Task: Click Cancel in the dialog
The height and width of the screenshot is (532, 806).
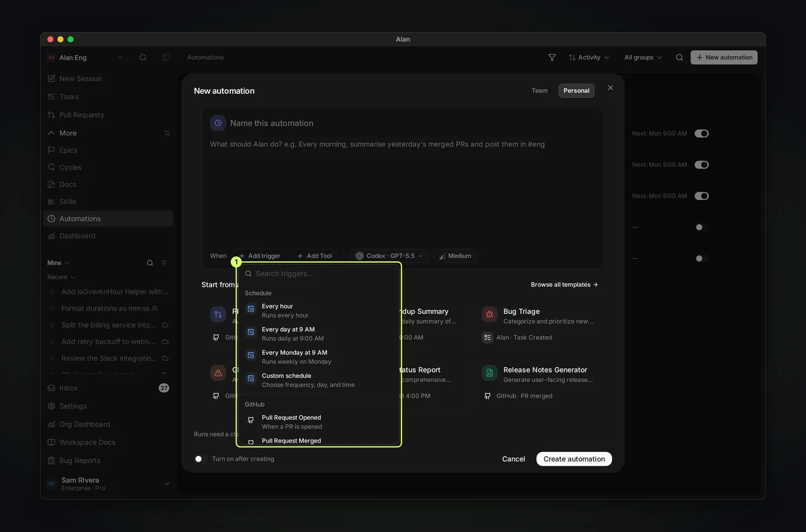Action: [513, 459]
